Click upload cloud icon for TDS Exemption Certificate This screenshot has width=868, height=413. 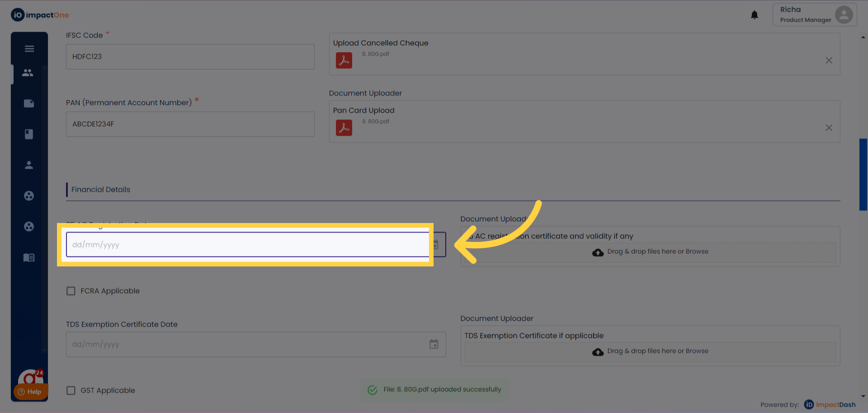pos(598,352)
